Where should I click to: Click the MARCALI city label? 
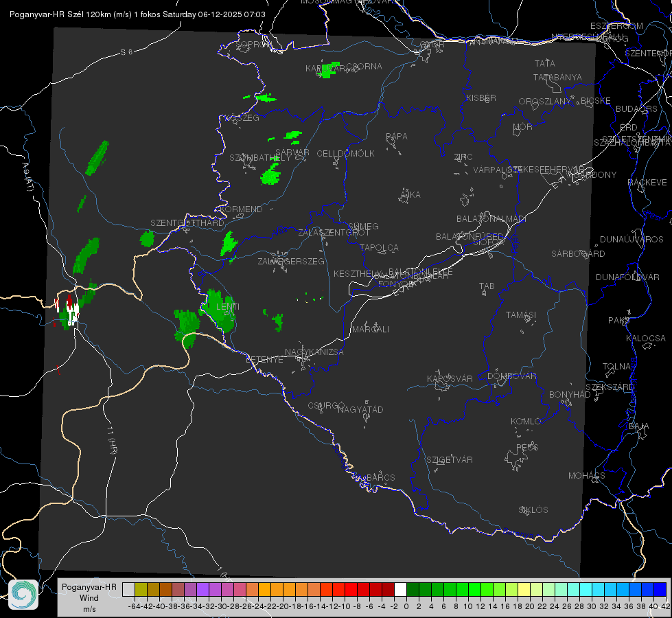(x=371, y=329)
